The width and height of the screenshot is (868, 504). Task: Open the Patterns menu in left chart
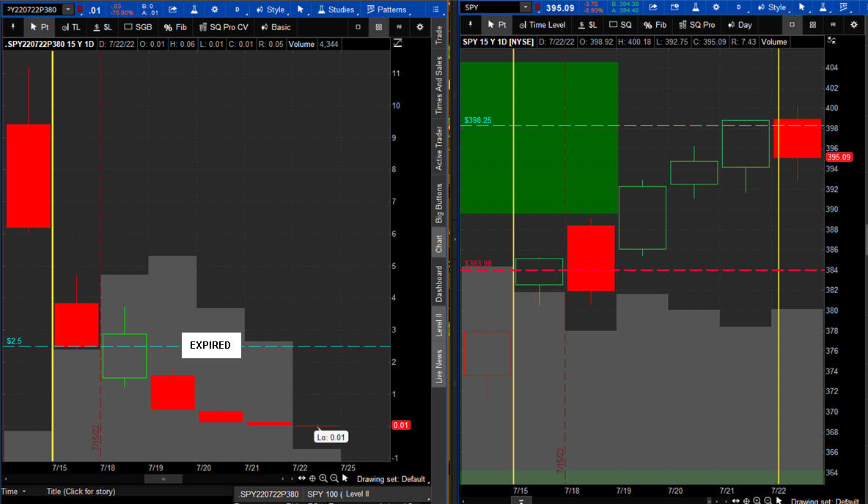tap(387, 10)
